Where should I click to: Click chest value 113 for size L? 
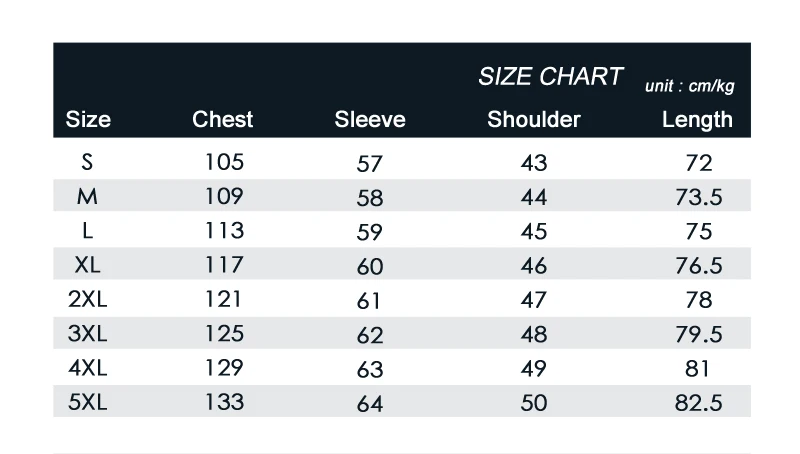224,231
